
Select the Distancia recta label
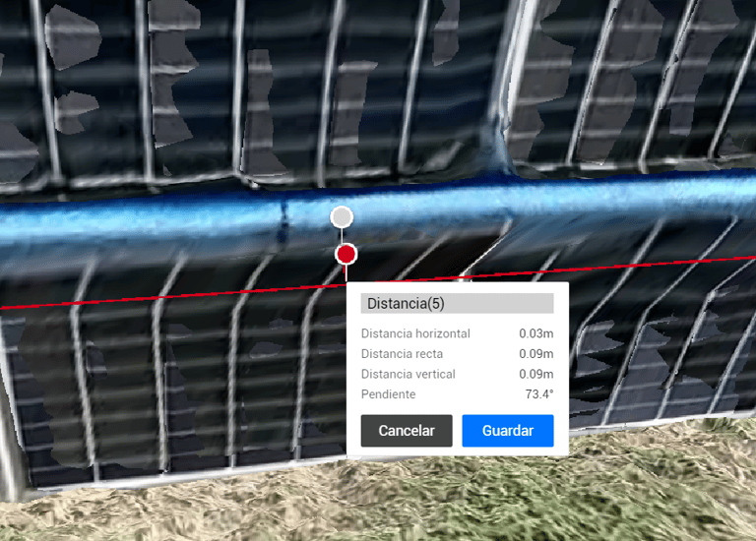click(402, 353)
